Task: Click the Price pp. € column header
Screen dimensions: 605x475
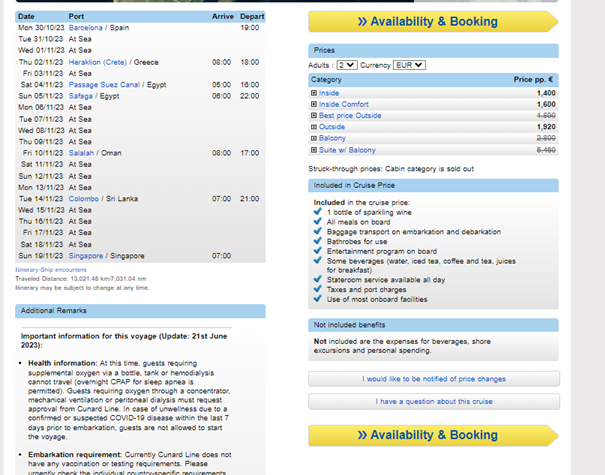Action: 533,79
